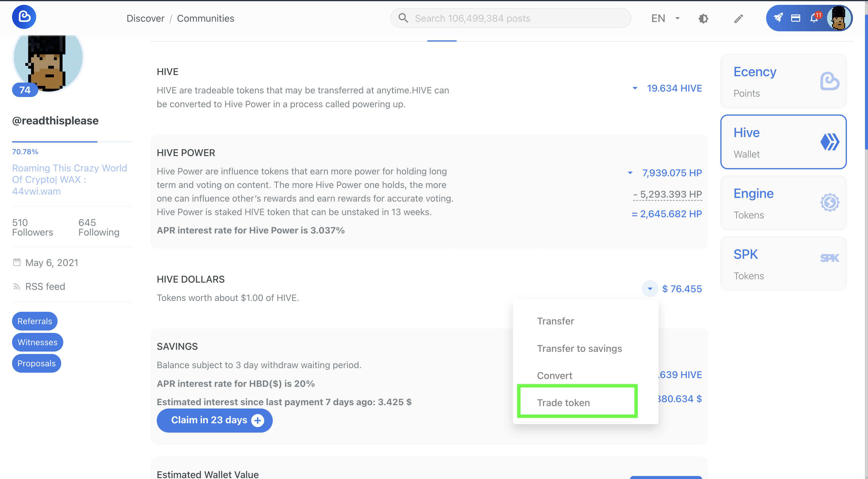This screenshot has width=868, height=479.
Task: Open the Ecency Points card
Action: (783, 81)
